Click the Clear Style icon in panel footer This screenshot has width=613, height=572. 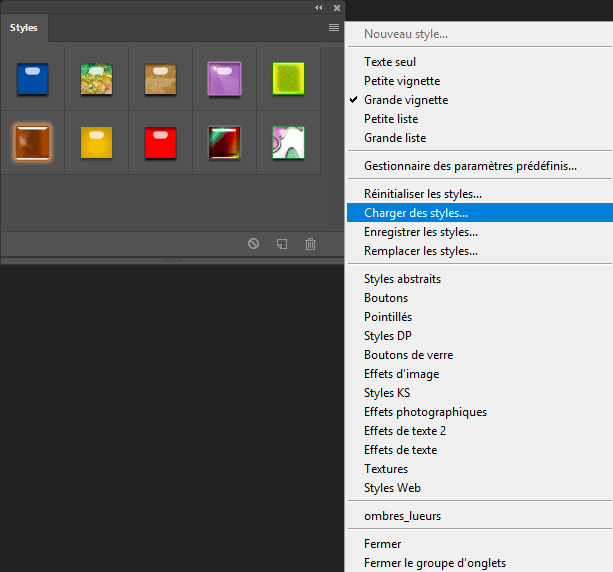tap(254, 243)
